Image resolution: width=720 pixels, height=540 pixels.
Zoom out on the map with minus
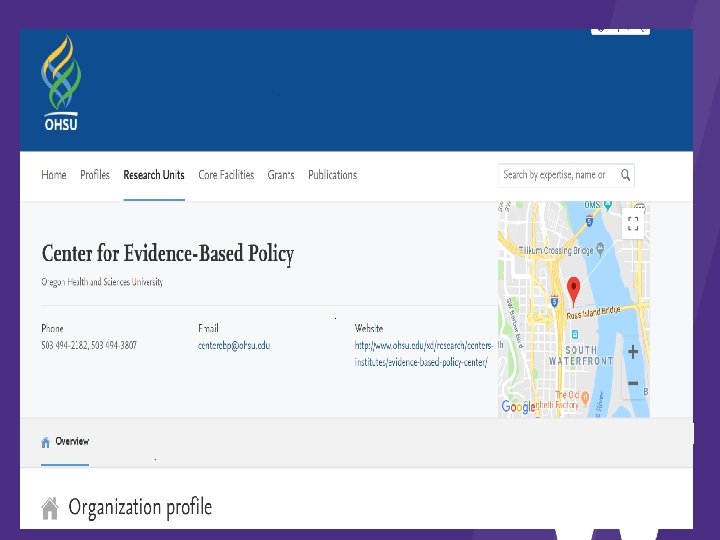pos(633,383)
